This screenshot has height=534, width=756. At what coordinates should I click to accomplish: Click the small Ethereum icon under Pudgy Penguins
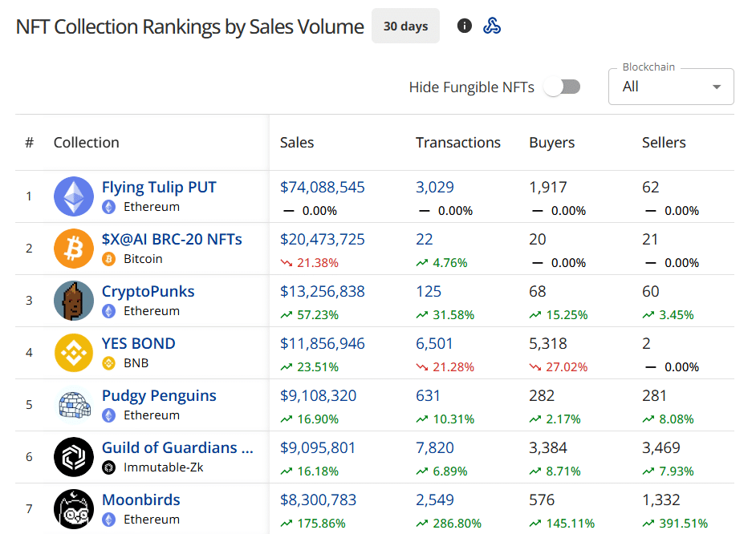[109, 415]
